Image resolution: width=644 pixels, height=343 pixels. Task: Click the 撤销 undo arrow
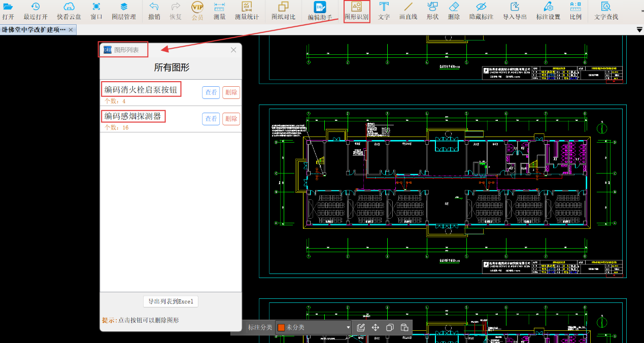pyautogui.click(x=154, y=7)
